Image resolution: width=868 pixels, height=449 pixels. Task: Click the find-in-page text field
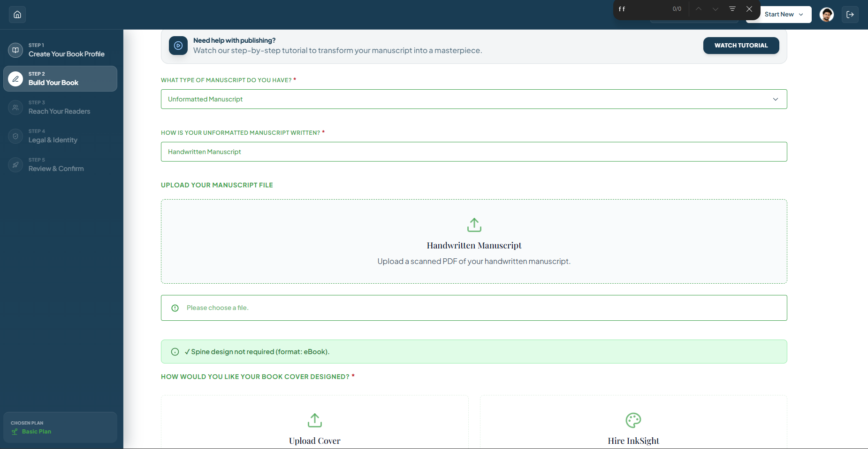[643, 9]
